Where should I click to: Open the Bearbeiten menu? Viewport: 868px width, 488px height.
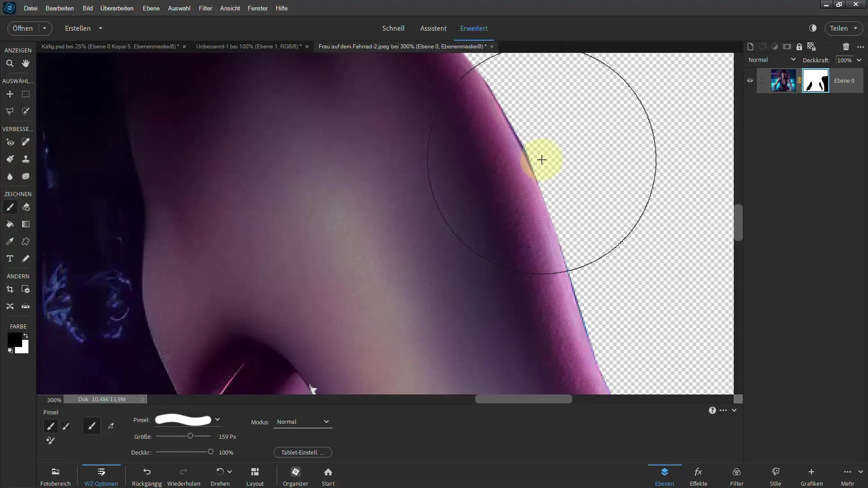click(x=60, y=8)
